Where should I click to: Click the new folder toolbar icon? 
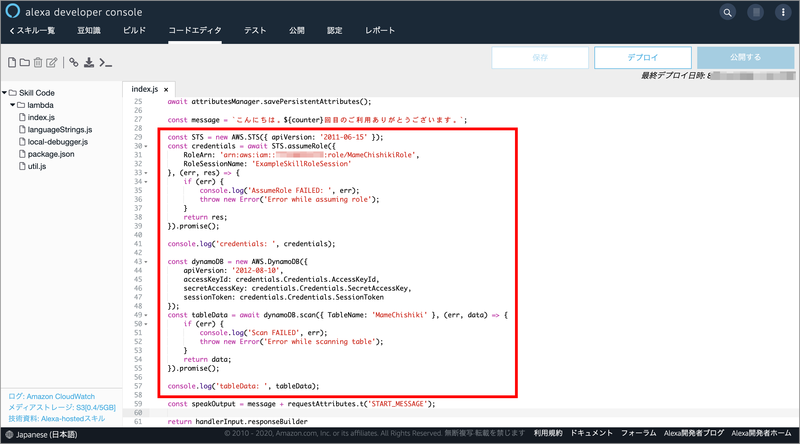click(24, 62)
